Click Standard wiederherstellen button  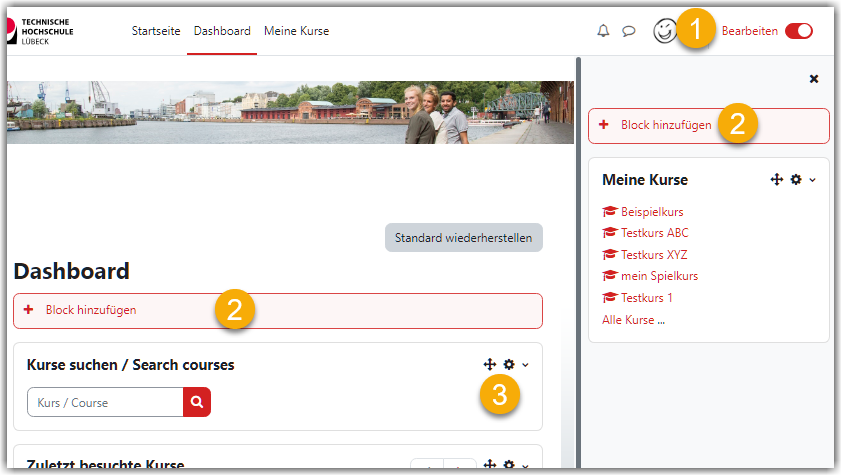pos(463,237)
